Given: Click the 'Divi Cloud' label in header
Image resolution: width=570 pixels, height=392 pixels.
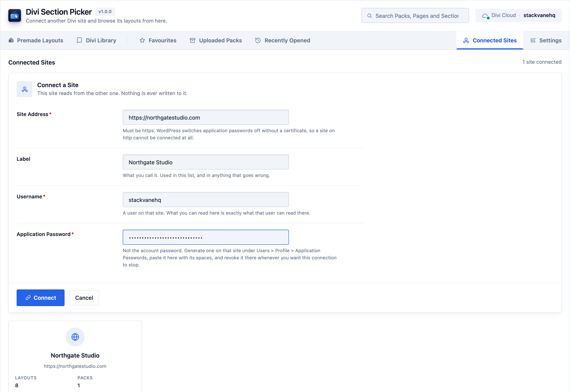Looking at the screenshot, I should coord(503,15).
